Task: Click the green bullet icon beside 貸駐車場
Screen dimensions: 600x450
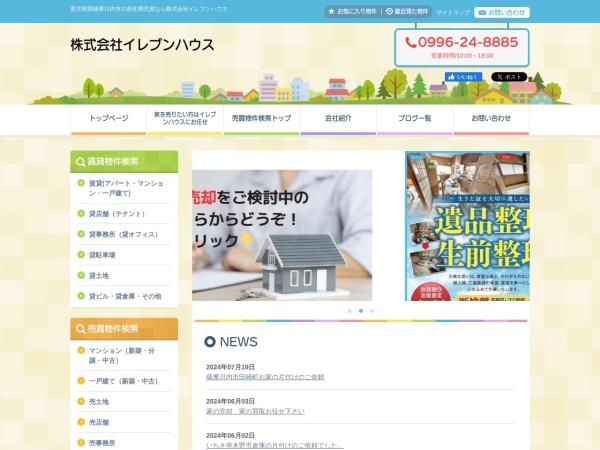Action: pos(81,254)
